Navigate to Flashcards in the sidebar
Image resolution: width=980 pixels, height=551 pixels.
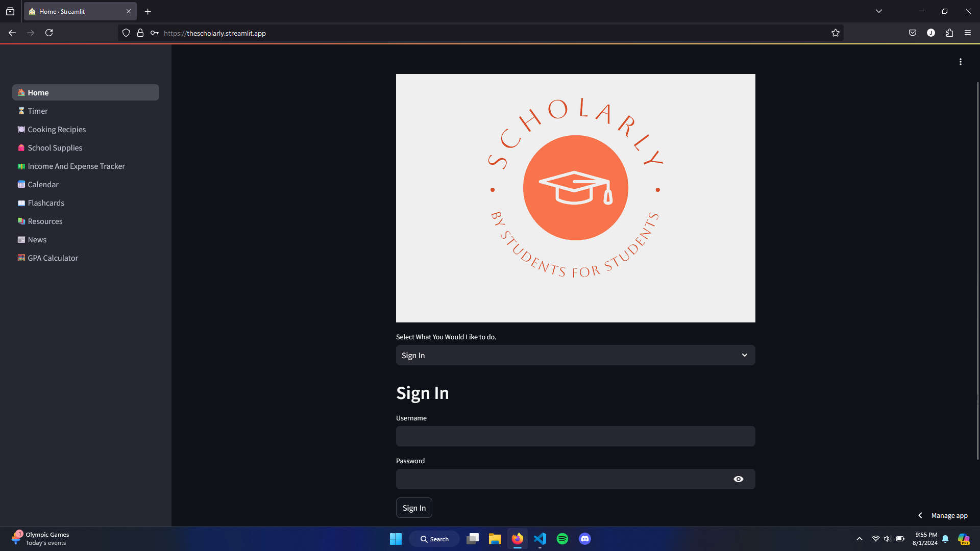(46, 203)
